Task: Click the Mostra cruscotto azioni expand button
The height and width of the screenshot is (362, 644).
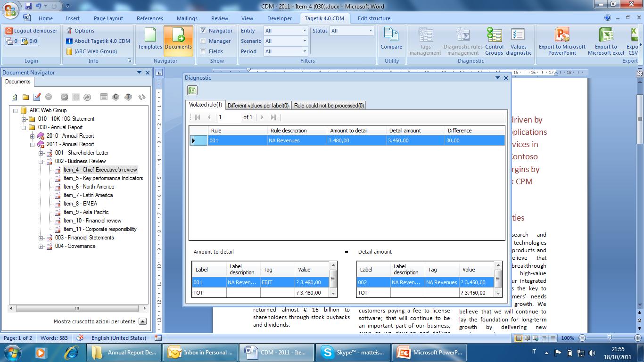Action: [142, 321]
